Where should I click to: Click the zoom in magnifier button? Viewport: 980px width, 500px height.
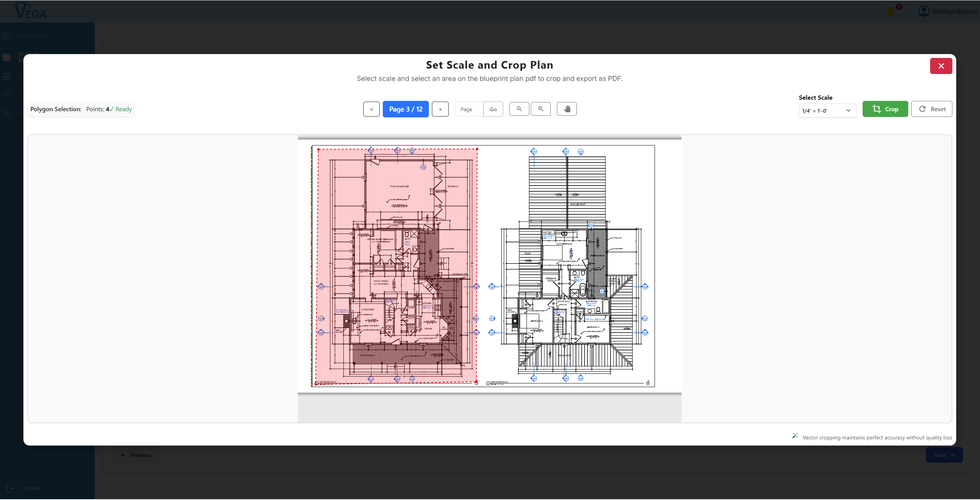[x=540, y=109]
